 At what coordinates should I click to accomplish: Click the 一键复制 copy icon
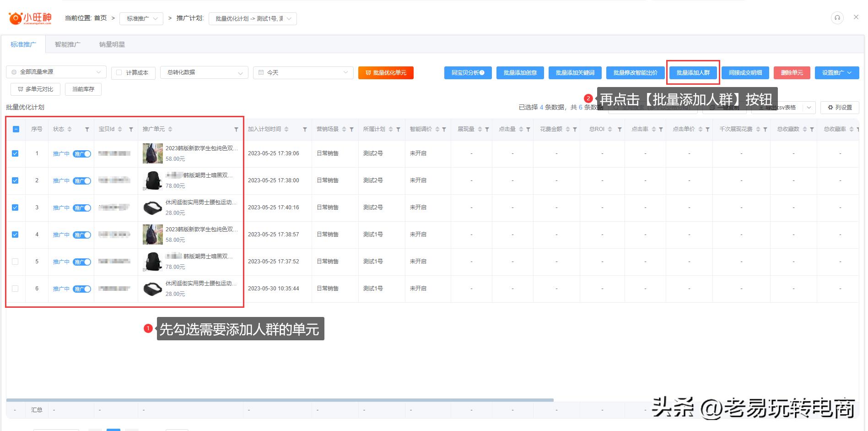point(712,107)
